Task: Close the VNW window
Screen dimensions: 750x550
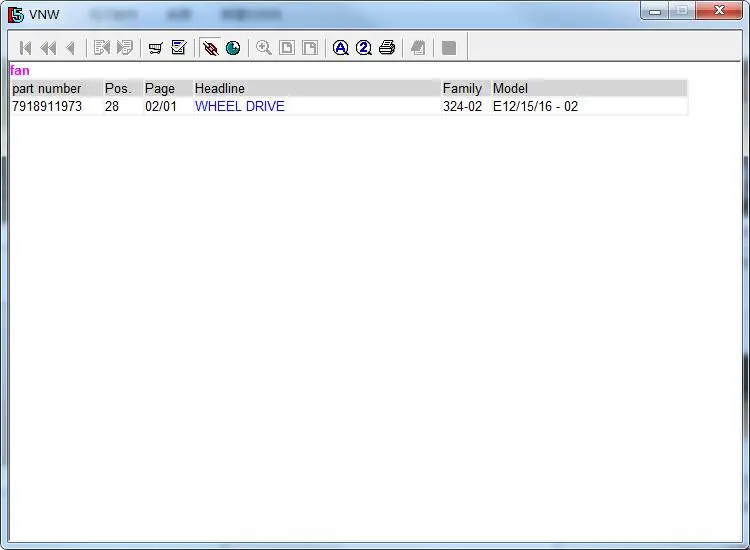Action: [719, 11]
